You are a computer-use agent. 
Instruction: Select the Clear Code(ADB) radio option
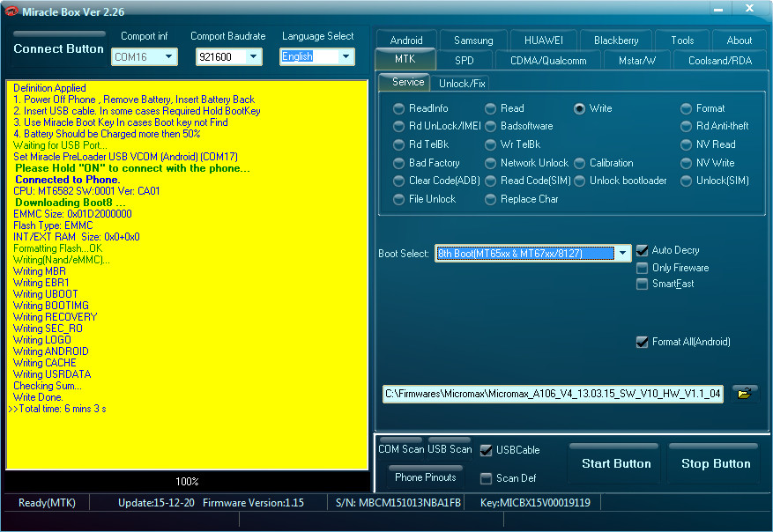(x=398, y=181)
